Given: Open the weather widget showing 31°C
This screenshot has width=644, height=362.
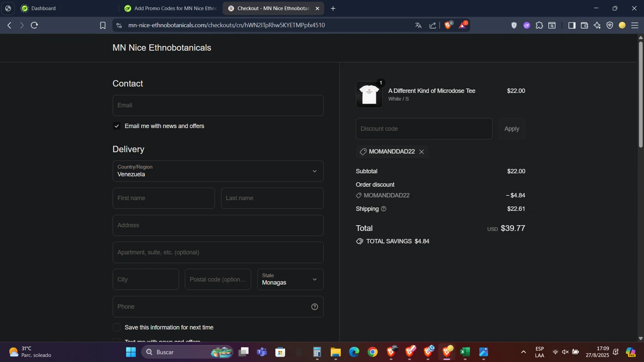Looking at the screenshot, I should tap(31, 352).
